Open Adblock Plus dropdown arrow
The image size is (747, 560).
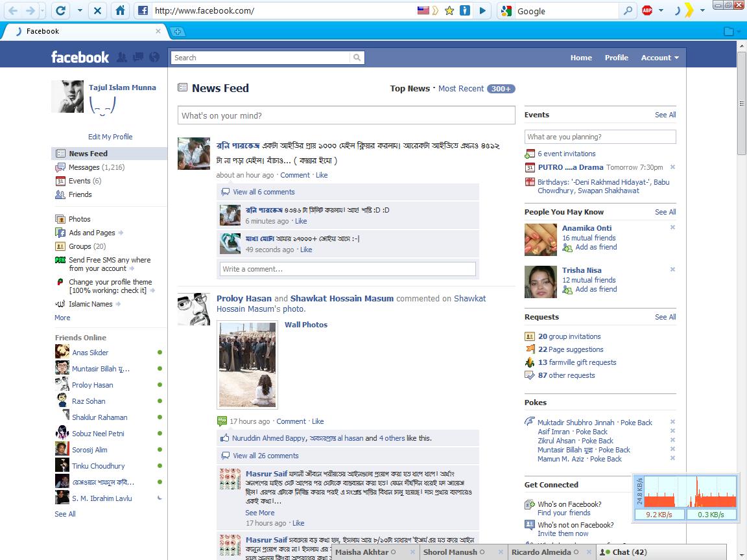(661, 10)
